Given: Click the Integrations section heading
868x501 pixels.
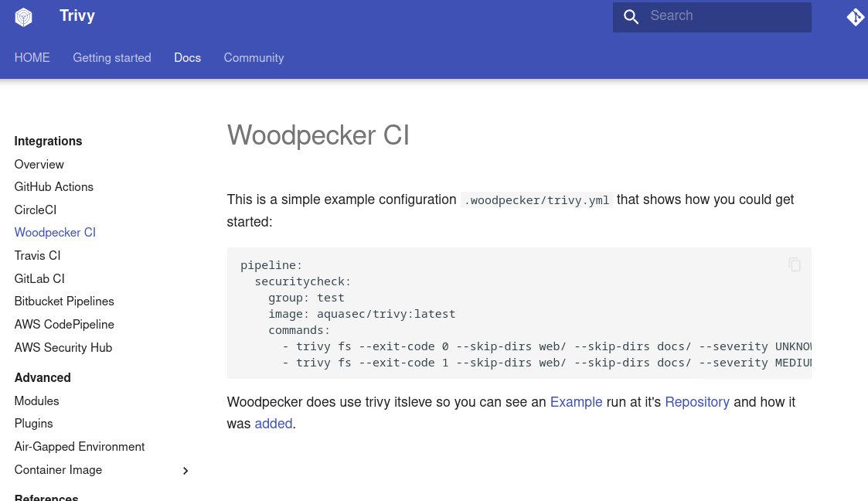Looking at the screenshot, I should tap(48, 141).
